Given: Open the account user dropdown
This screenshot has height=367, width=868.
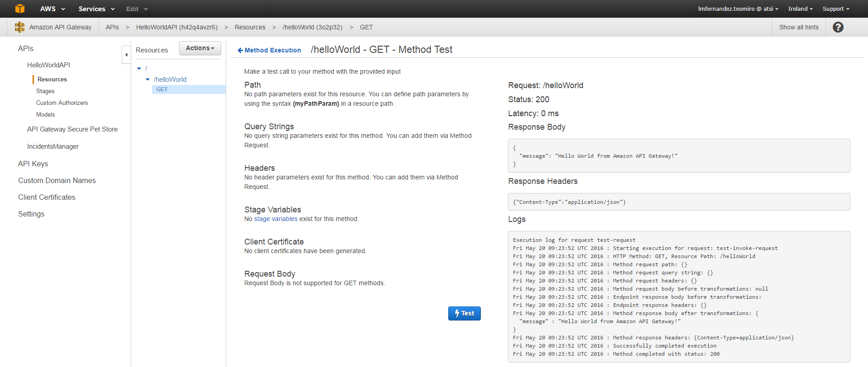Looking at the screenshot, I should [x=738, y=9].
